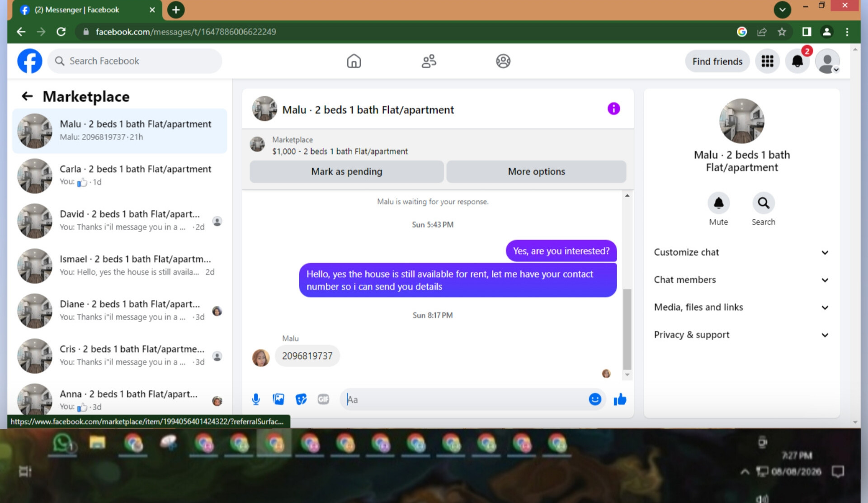Image resolution: width=868 pixels, height=503 pixels.
Task: Open Malu's 2 beds 1 bath conversation
Action: pyautogui.click(x=120, y=131)
